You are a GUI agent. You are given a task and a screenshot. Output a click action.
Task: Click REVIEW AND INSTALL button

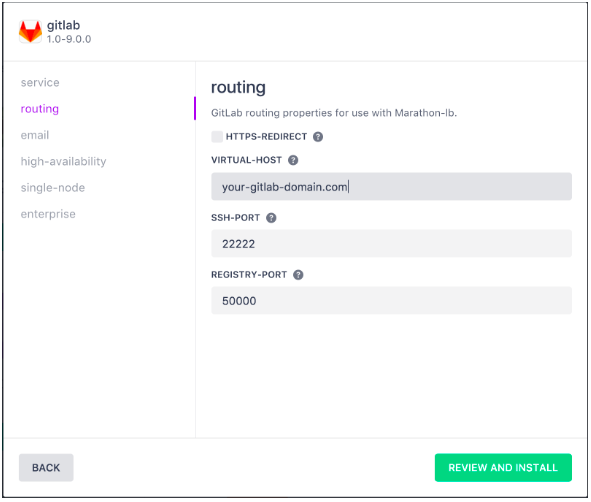click(503, 468)
